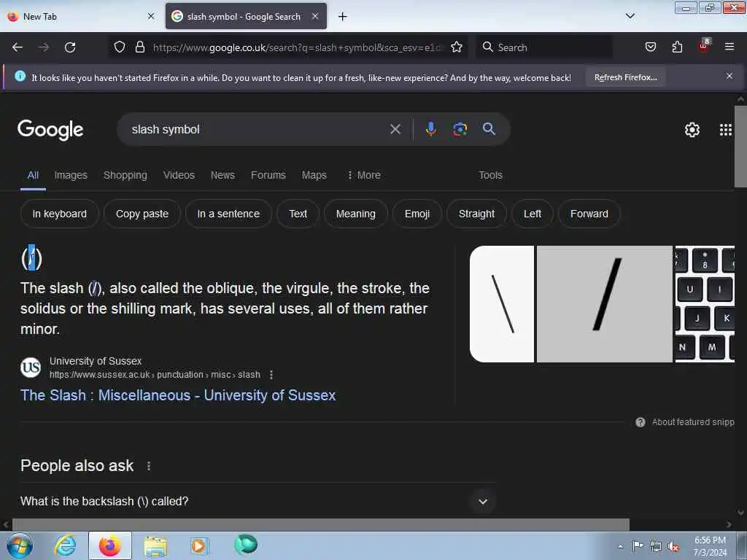Open the Windows Start orb
The height and width of the screenshot is (560, 747).
click(x=20, y=545)
